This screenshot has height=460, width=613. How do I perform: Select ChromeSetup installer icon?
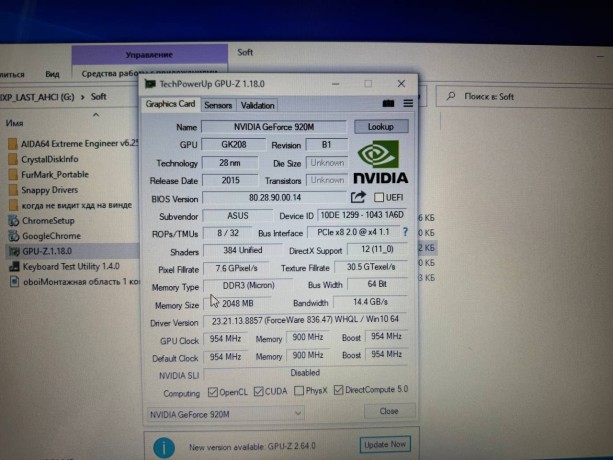click(x=14, y=221)
